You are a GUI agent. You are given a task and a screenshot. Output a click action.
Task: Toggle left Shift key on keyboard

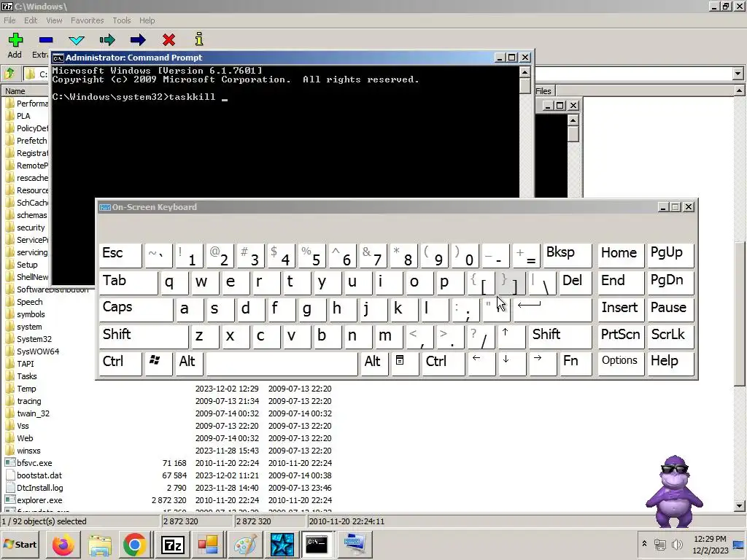coord(144,335)
